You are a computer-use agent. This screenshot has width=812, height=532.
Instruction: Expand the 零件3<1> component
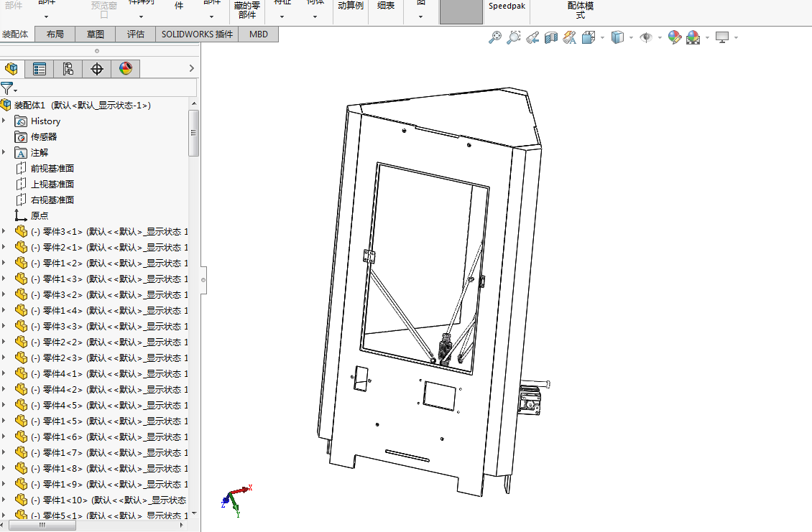click(x=4, y=231)
